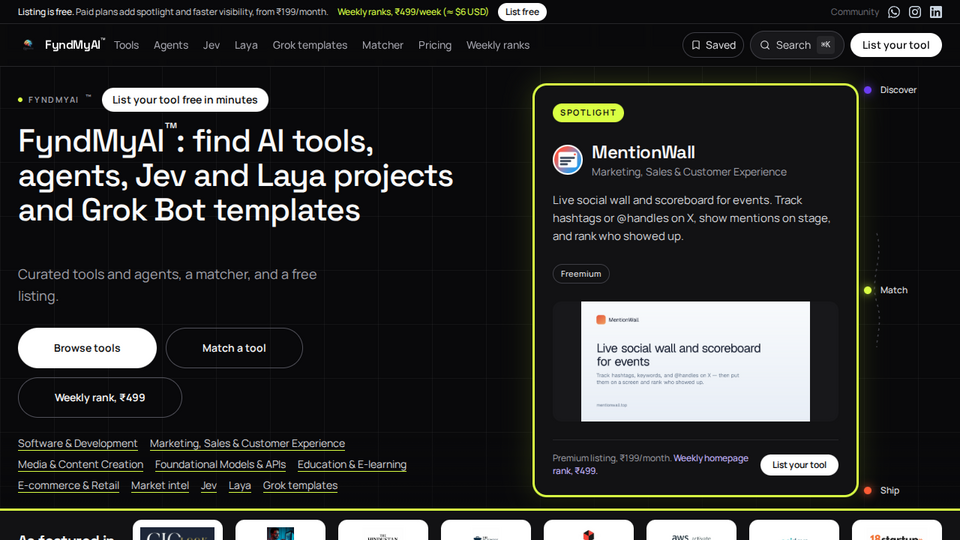960x540 pixels.
Task: Open Foundational Models & APIs link
Action: [220, 465]
